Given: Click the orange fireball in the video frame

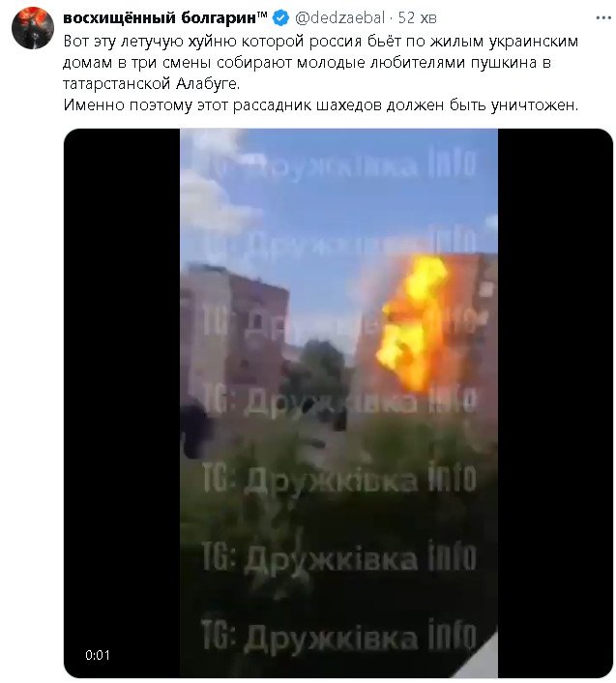Looking at the screenshot, I should (414, 322).
